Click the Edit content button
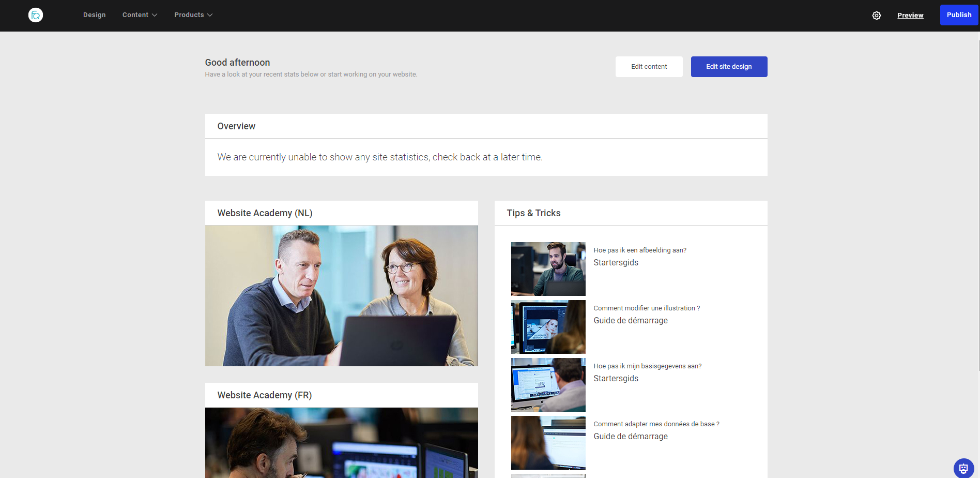Viewport: 980px width, 478px height. 649,67
